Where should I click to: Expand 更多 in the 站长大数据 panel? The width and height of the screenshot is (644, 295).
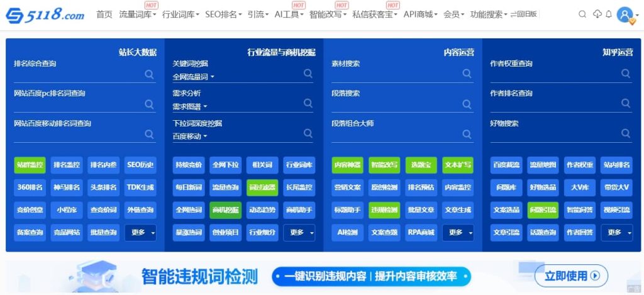(x=140, y=233)
